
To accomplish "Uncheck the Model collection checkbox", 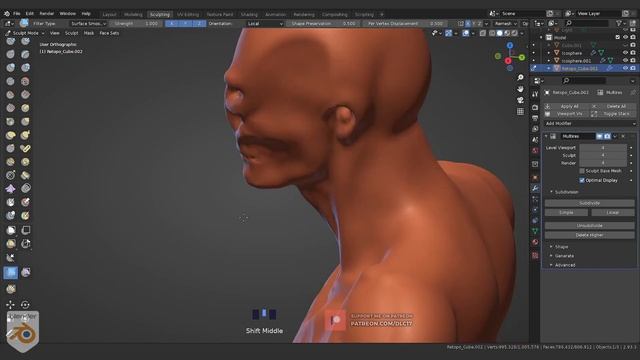I will tap(618, 37).
